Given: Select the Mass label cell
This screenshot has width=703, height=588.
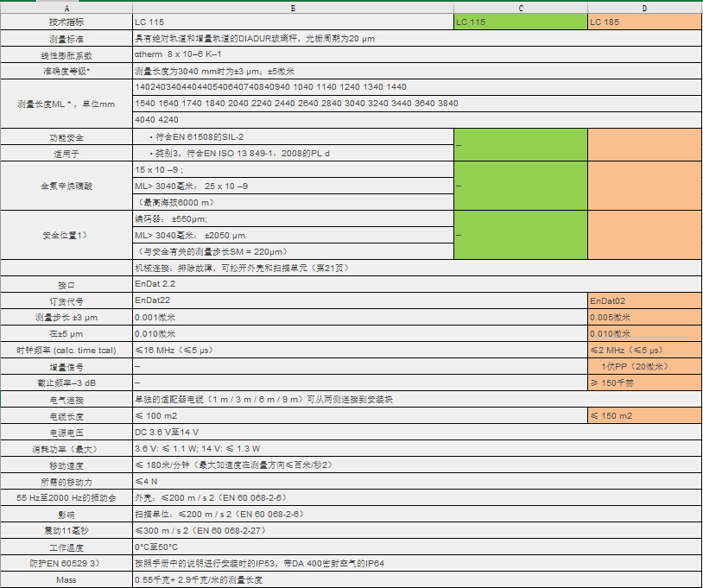Looking at the screenshot, I should [66, 579].
